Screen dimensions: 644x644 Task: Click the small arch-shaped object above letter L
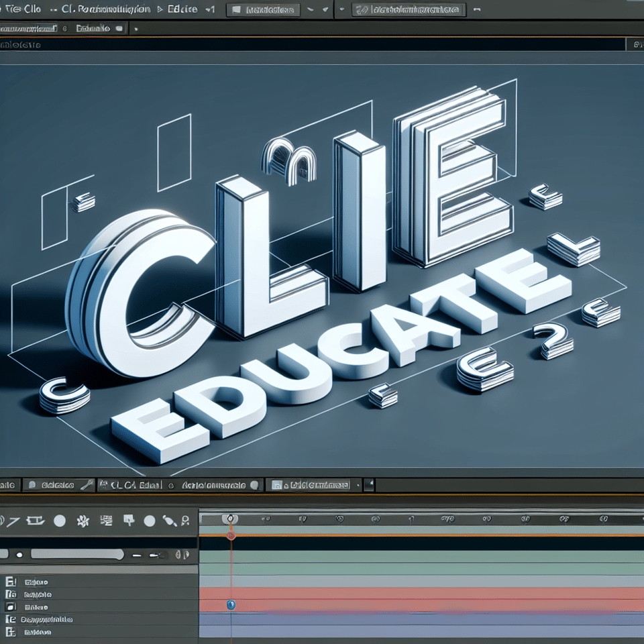288,161
